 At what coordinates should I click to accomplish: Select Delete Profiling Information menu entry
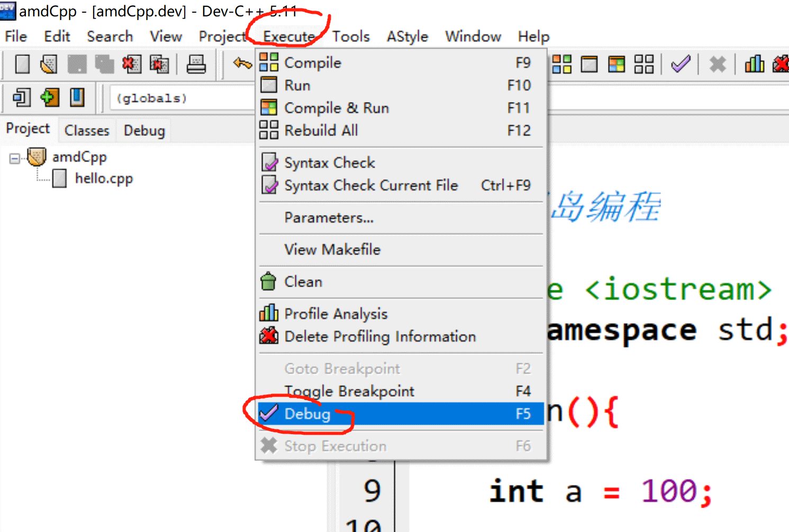pos(401,337)
